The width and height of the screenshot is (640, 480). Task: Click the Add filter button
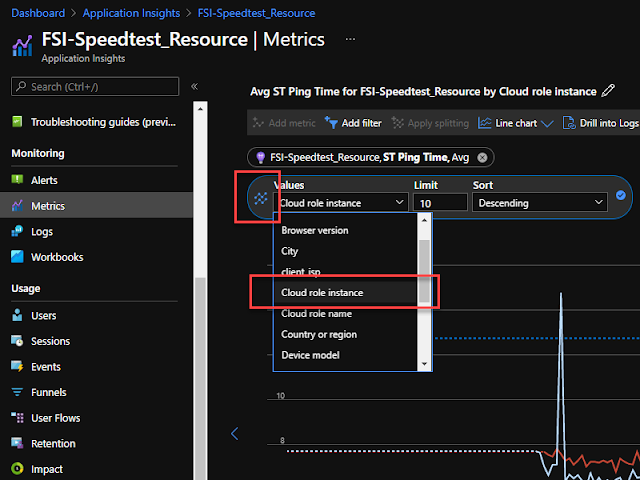[x=355, y=124]
